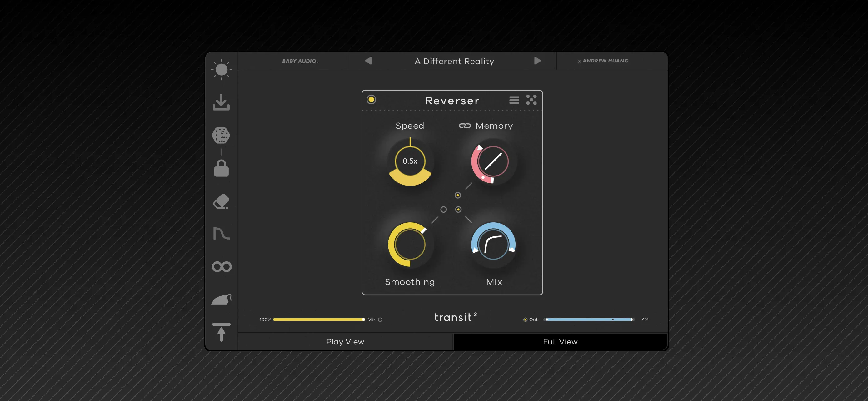Switch to Play View
Screen dimensions: 868x401
(x=345, y=341)
